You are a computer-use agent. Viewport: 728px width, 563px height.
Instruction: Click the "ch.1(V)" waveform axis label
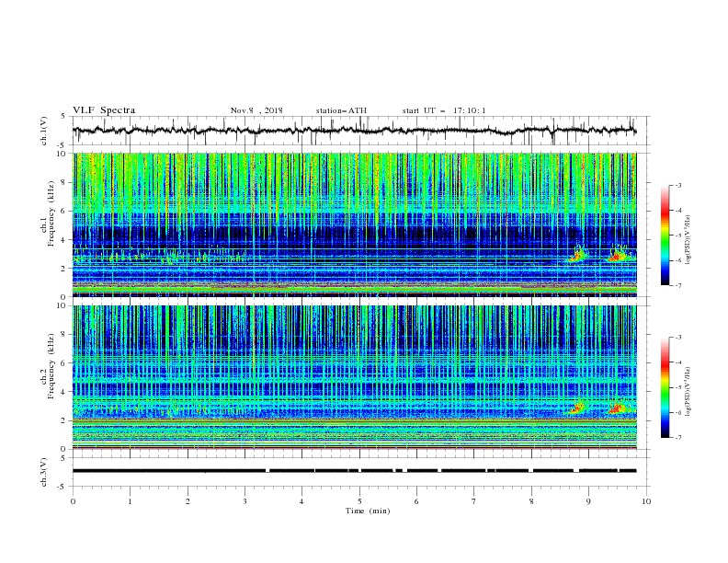(44, 131)
